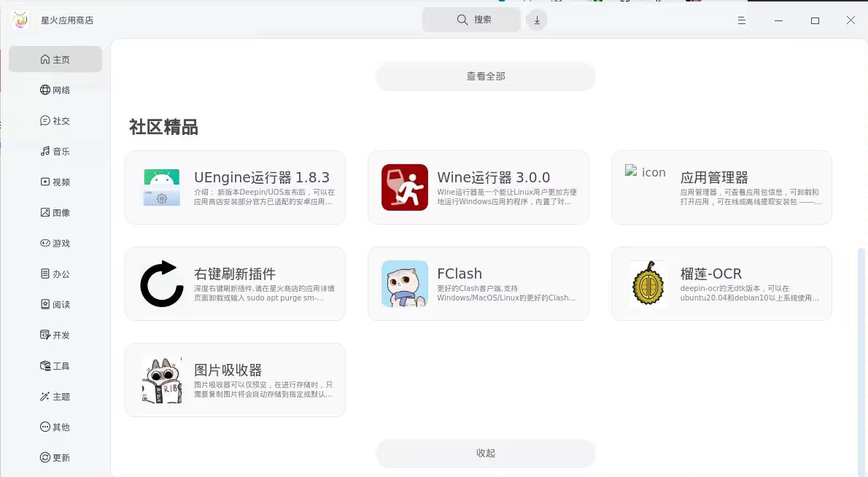Open the 办公 office category

[x=55, y=274]
